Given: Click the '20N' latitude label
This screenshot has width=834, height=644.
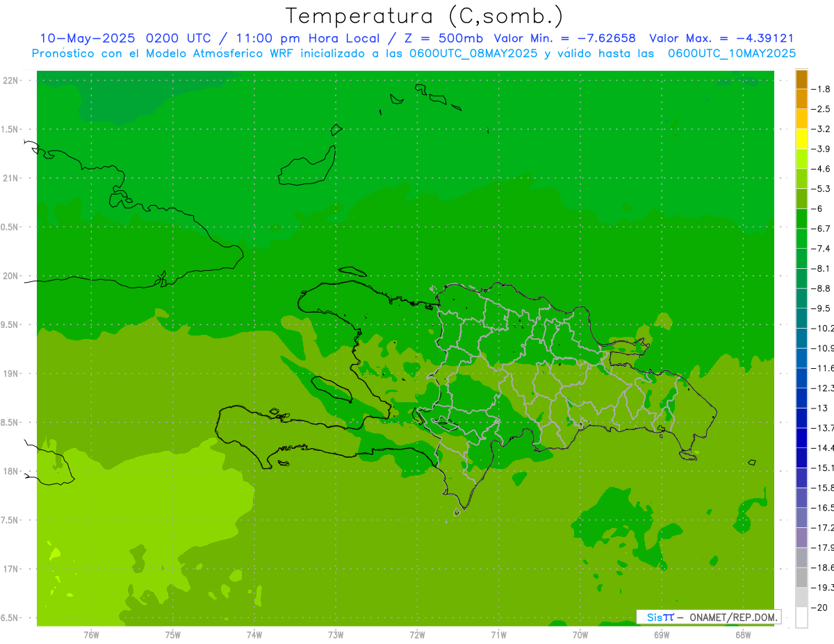Looking at the screenshot, I should pos(11,276).
